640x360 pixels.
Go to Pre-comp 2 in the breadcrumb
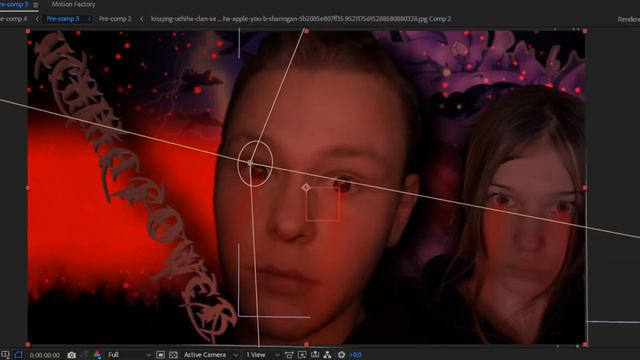[x=115, y=19]
